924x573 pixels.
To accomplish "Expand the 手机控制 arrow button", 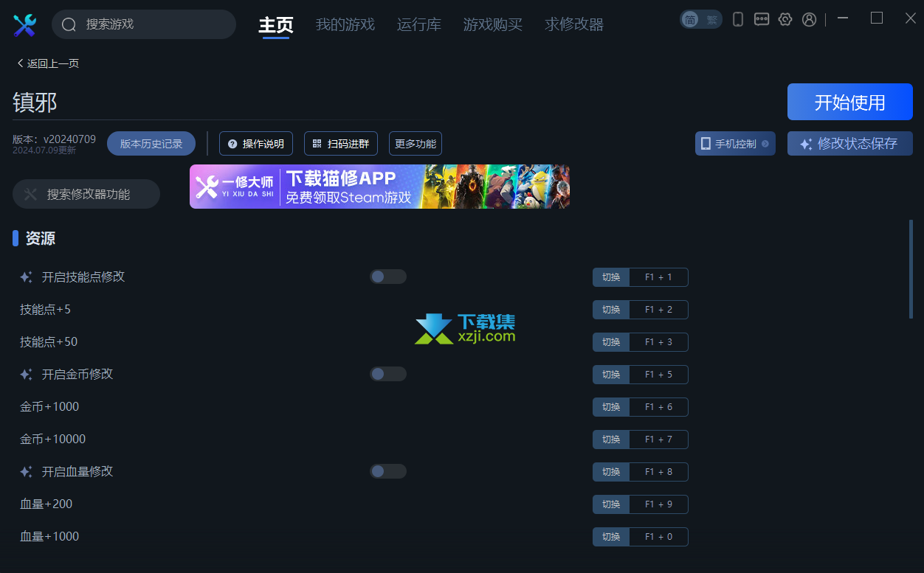I will click(x=765, y=144).
